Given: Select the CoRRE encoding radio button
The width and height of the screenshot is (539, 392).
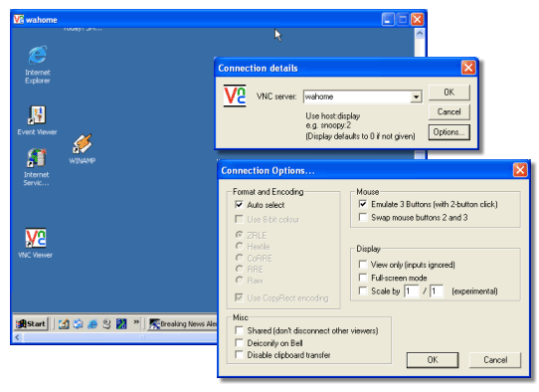Looking at the screenshot, I should (x=240, y=258).
